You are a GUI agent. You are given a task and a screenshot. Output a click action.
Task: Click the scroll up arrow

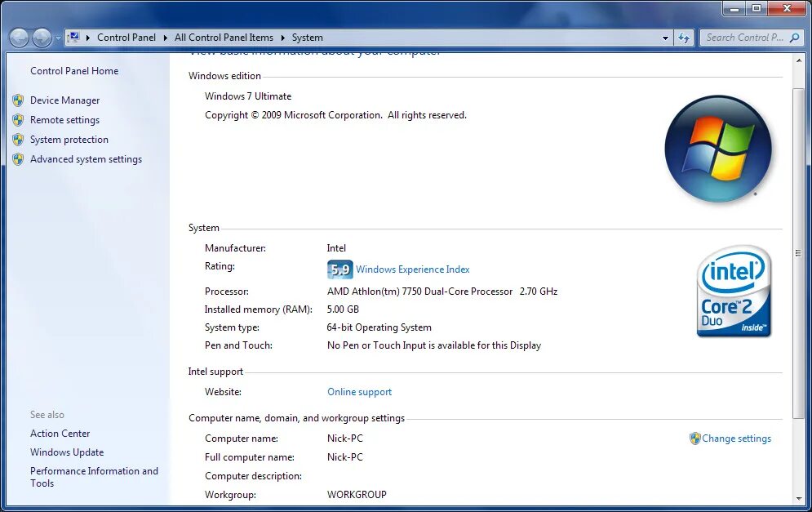pyautogui.click(x=798, y=60)
